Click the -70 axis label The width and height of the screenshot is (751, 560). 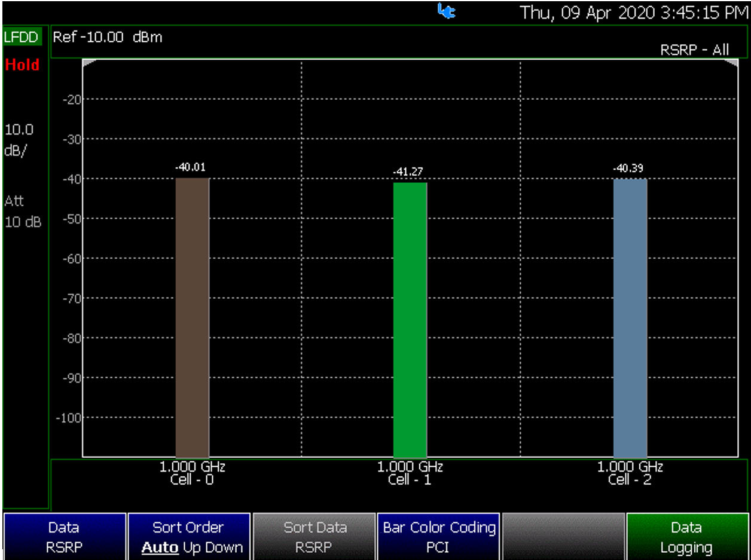71,298
